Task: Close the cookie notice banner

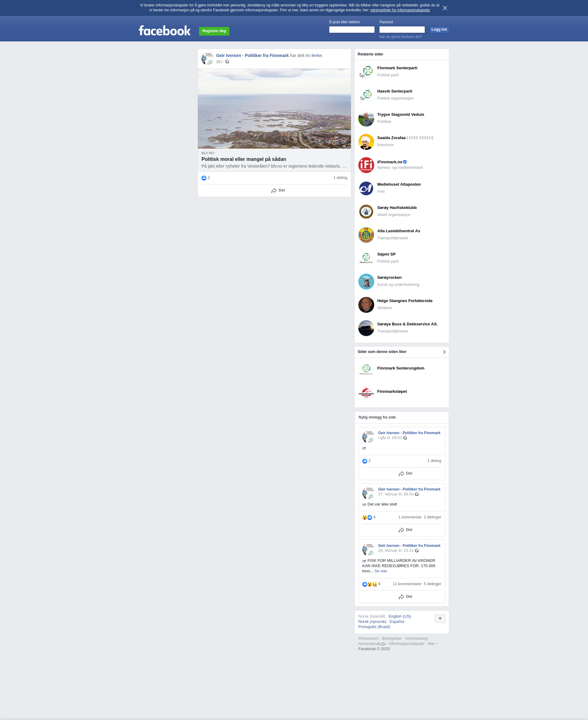Action: (445, 8)
